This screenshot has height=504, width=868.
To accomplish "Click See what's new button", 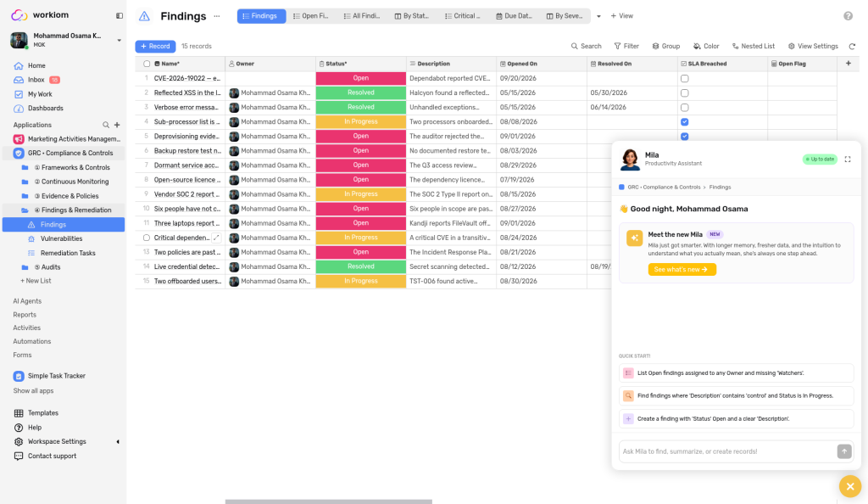I will (682, 269).
